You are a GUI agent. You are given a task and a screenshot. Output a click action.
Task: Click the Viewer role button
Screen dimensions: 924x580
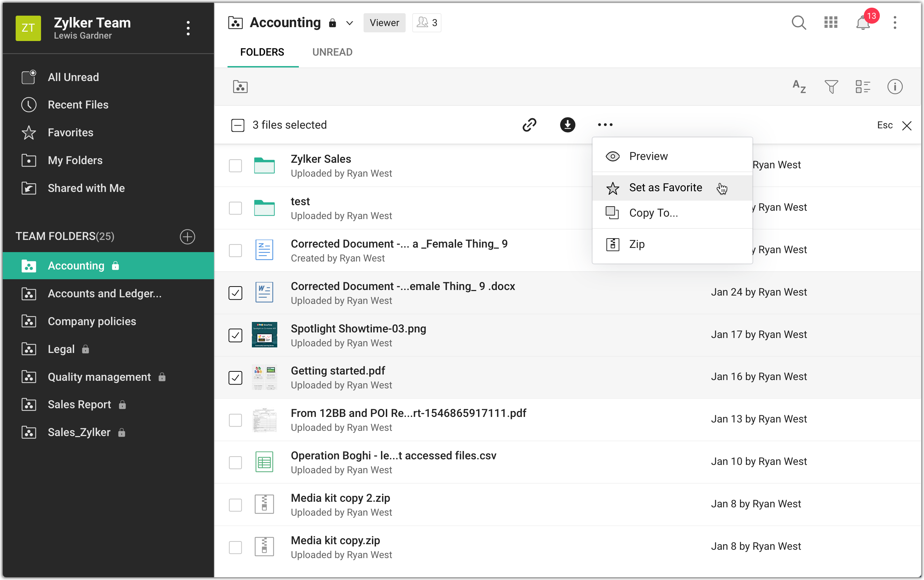click(384, 23)
